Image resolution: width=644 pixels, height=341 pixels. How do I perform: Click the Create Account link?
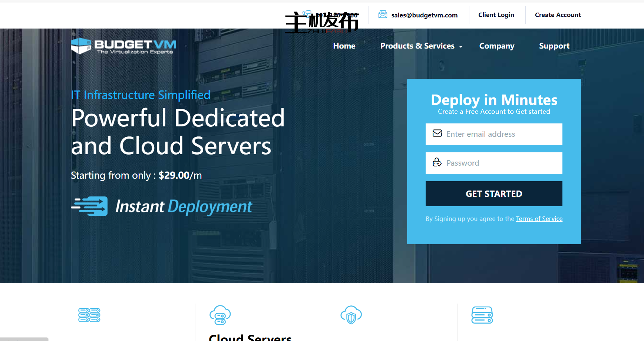pos(558,15)
